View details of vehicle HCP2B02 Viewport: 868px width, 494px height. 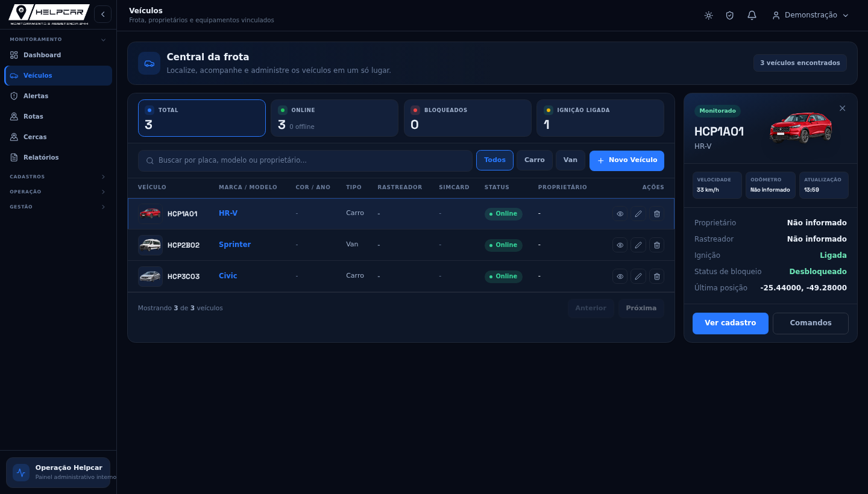tap(620, 245)
